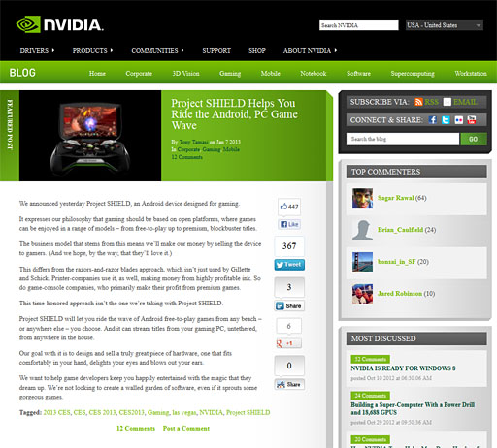Open the USA - United States region dropdown
Viewport: 497px width, 448px height.
point(445,25)
